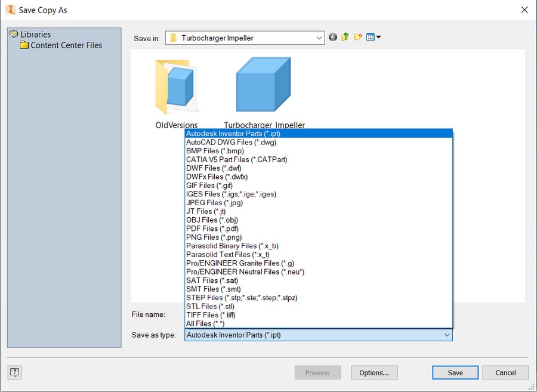Choose BMP Files (*.bmp)
The image size is (537, 392).
319,150
